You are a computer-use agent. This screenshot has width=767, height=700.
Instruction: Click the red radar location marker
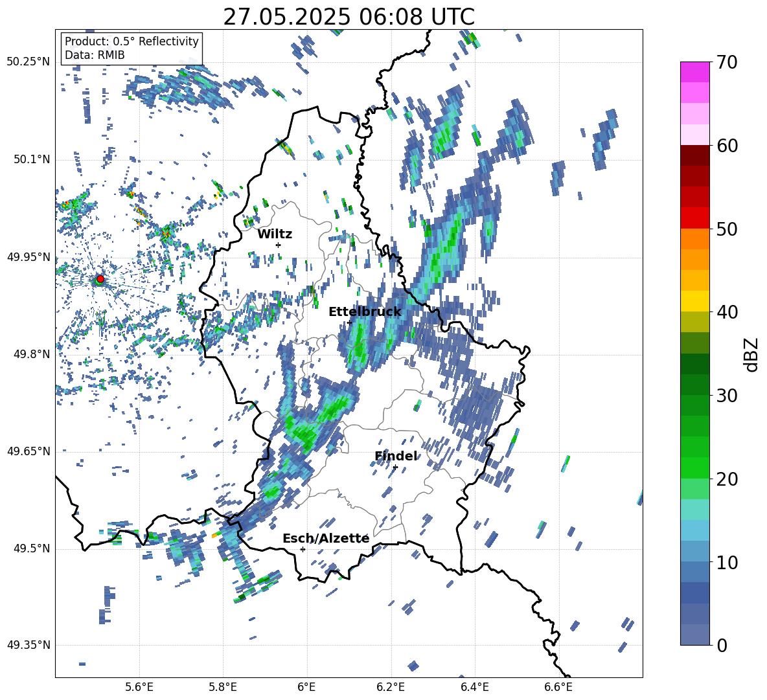(x=100, y=279)
